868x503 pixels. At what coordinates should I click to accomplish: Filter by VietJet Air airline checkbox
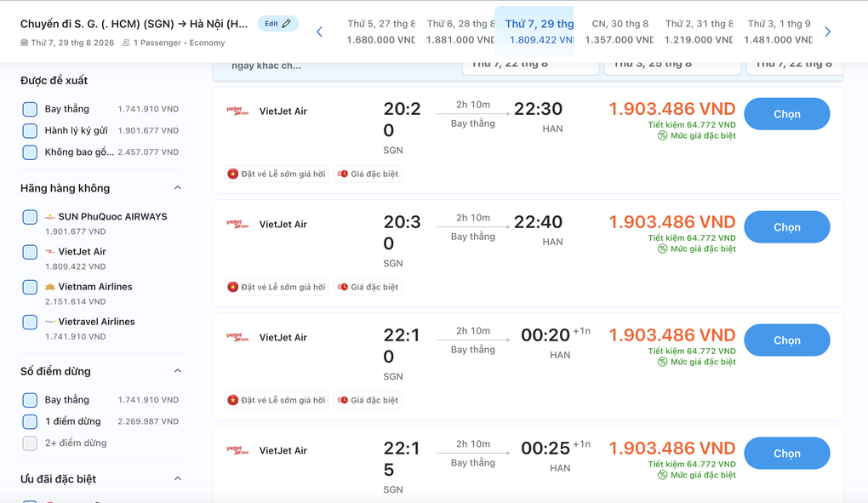click(x=30, y=252)
